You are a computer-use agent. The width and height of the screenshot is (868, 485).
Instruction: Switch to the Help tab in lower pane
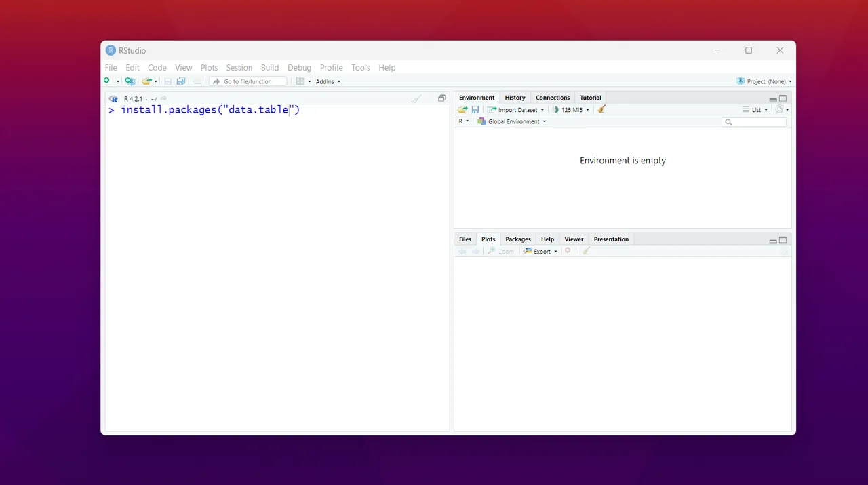(548, 239)
